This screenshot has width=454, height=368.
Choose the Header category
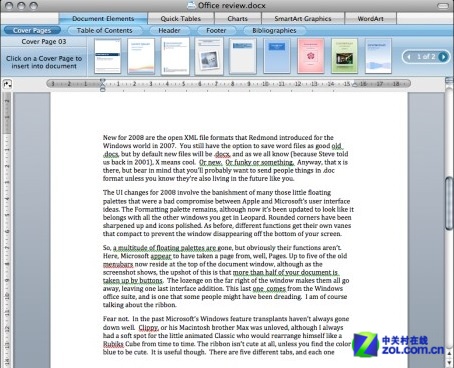pyautogui.click(x=169, y=30)
